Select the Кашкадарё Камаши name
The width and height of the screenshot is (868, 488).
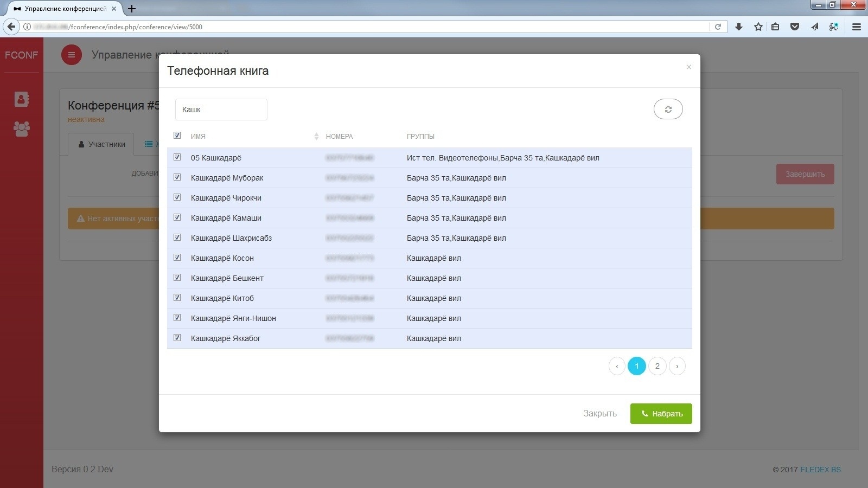[226, 218]
